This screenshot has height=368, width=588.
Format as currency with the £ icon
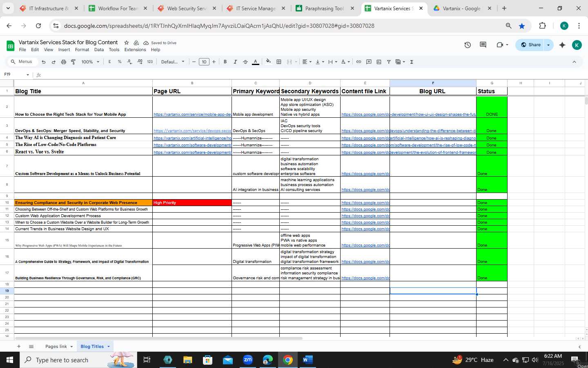tap(109, 62)
